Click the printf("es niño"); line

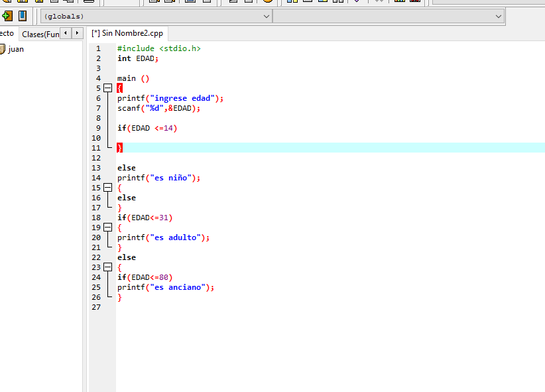[158, 178]
